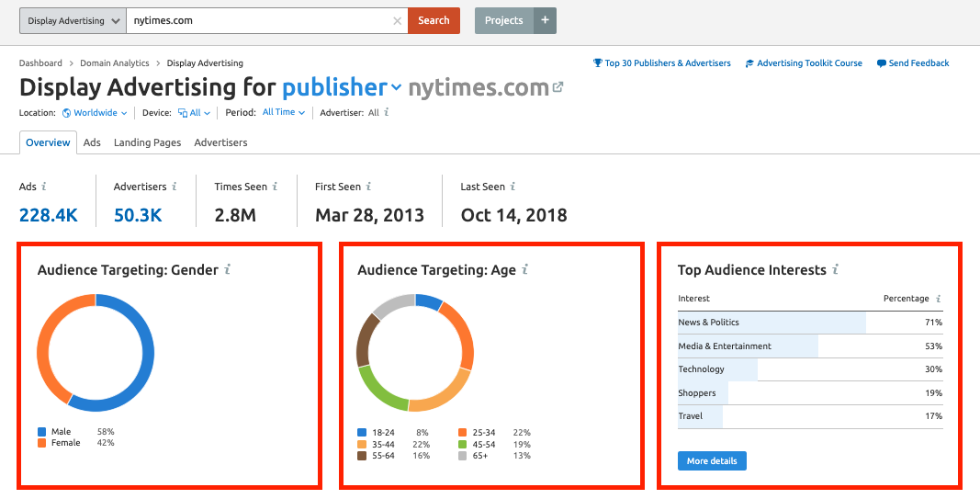Open the Worldwide location dropdown
Image resolution: width=980 pixels, height=499 pixels.
95,113
